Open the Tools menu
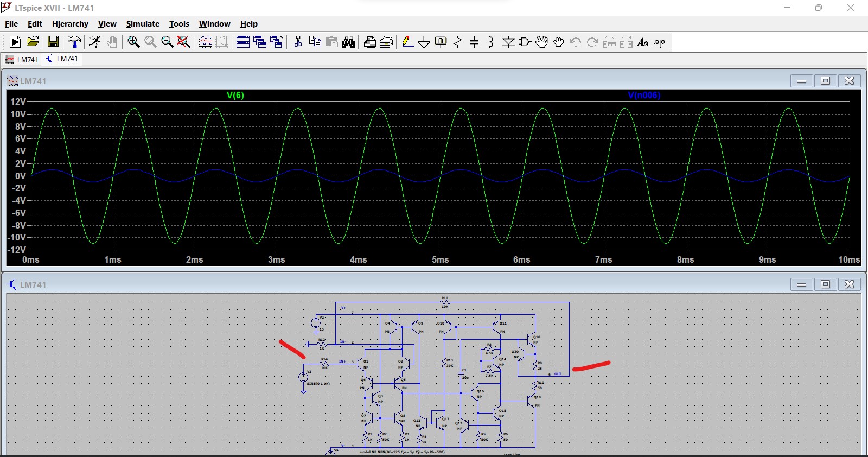This screenshot has width=868, height=457. click(x=179, y=24)
